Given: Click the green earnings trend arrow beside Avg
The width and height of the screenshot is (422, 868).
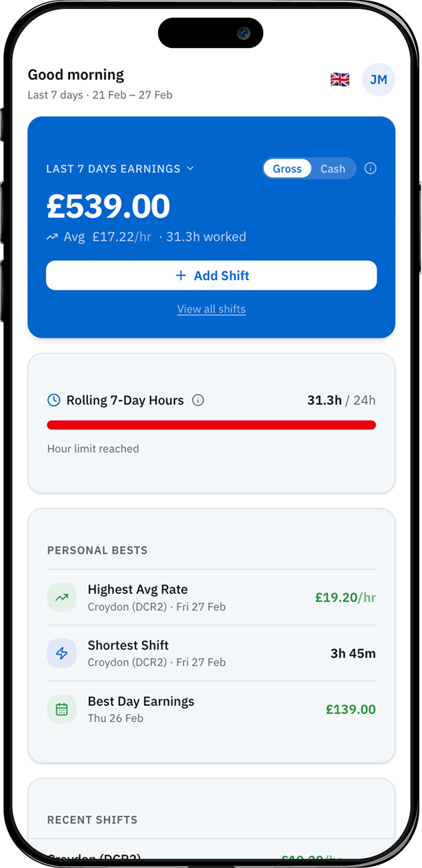Looking at the screenshot, I should point(52,236).
